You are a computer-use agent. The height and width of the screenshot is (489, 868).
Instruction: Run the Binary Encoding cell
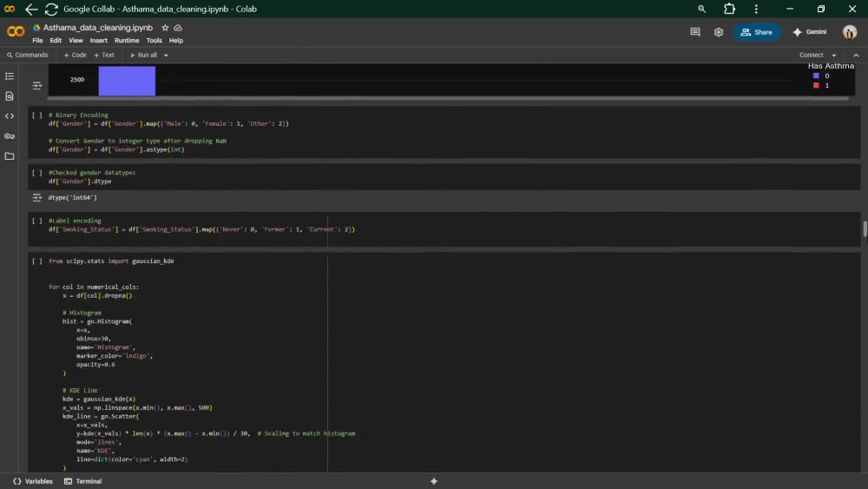pos(37,116)
